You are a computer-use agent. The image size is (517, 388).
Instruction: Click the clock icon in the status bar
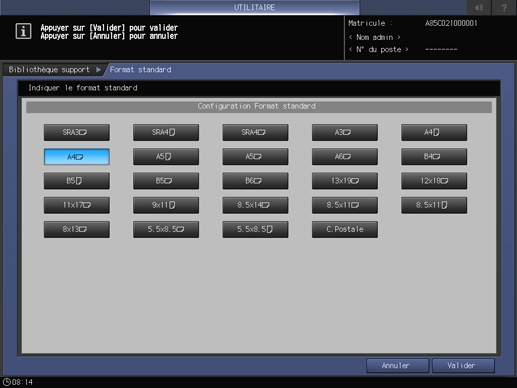tap(7, 382)
